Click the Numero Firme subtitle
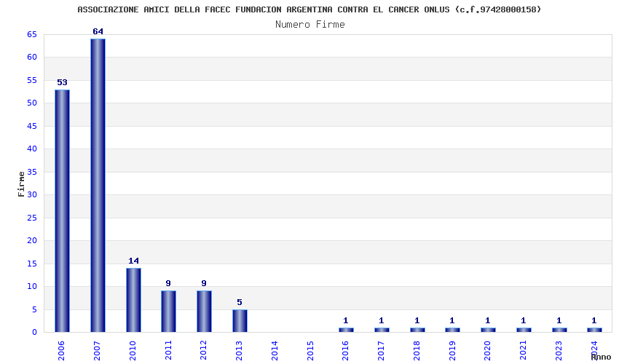Image resolution: width=619 pixels, height=364 pixels. tap(310, 24)
